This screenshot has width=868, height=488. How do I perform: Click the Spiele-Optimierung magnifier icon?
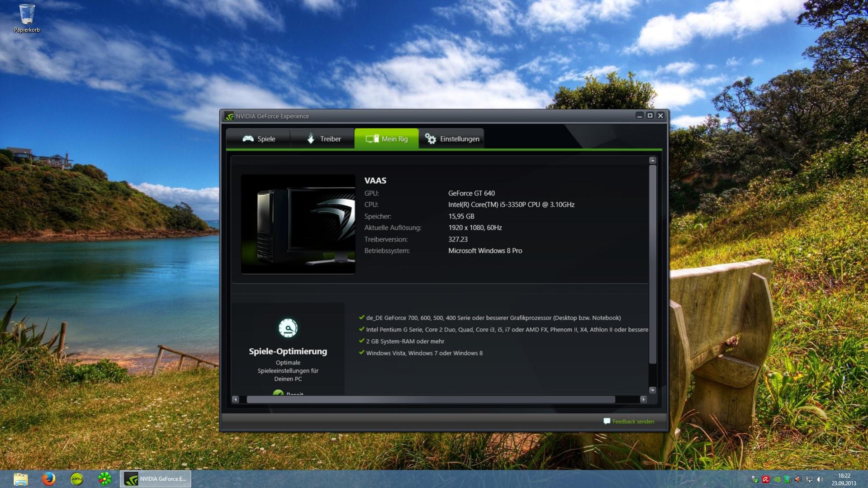pyautogui.click(x=288, y=328)
